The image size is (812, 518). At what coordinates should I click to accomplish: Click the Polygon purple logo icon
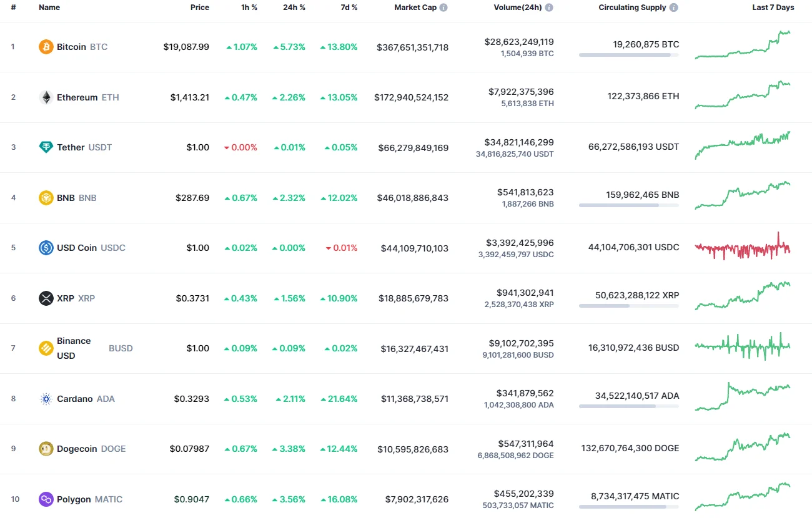(x=46, y=499)
